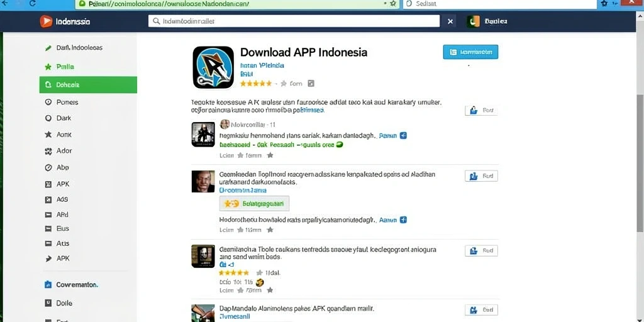Click the Pmlla sidebar label
This screenshot has width=644, height=322.
click(65, 67)
